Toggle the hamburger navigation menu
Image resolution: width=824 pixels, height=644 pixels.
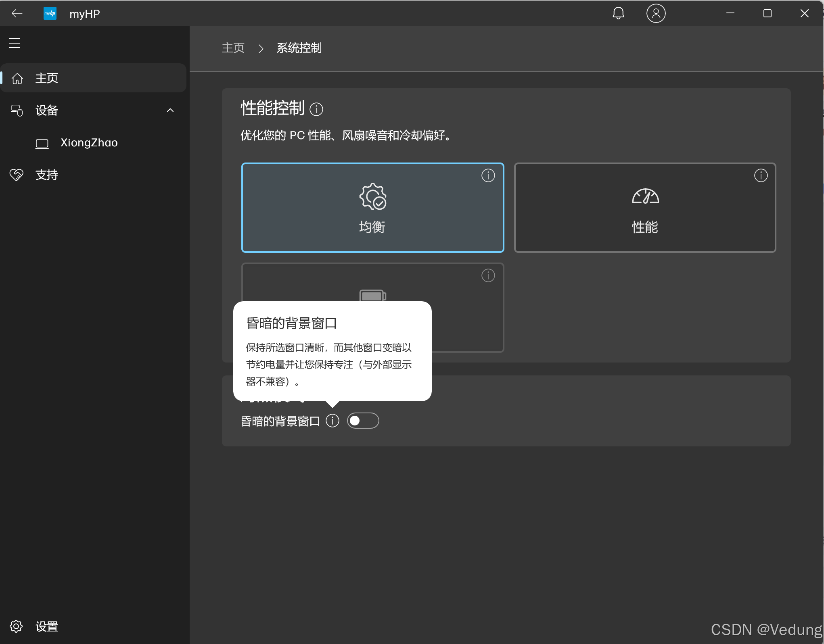tap(15, 43)
